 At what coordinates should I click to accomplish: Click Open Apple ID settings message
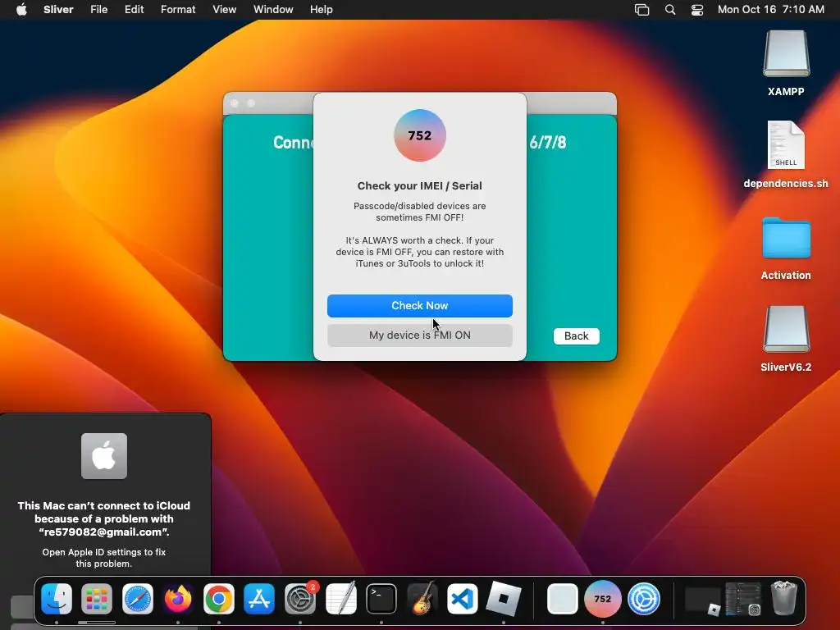[104, 558]
